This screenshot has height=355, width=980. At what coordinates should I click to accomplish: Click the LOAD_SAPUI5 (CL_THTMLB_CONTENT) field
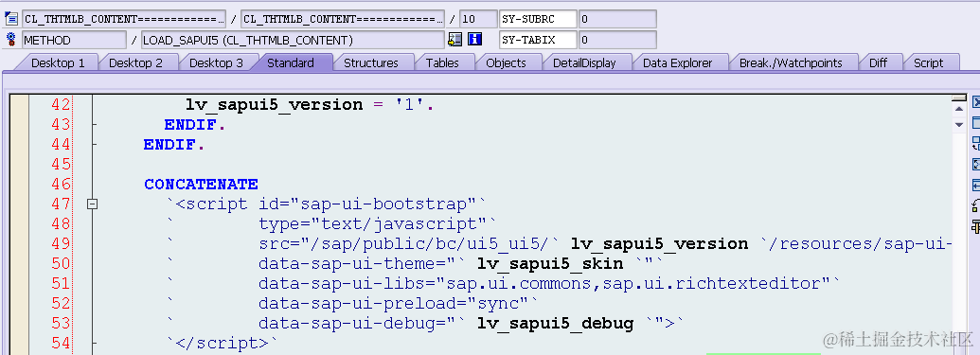(293, 40)
